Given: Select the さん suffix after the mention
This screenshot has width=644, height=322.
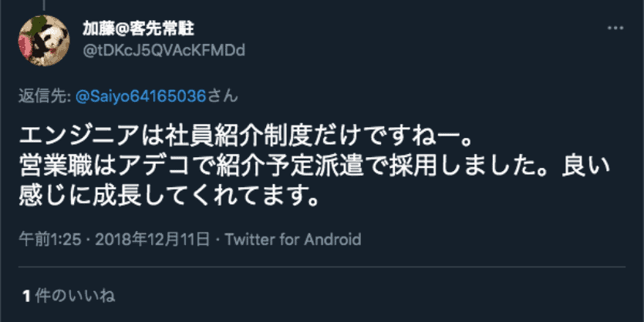Looking at the screenshot, I should [x=222, y=96].
